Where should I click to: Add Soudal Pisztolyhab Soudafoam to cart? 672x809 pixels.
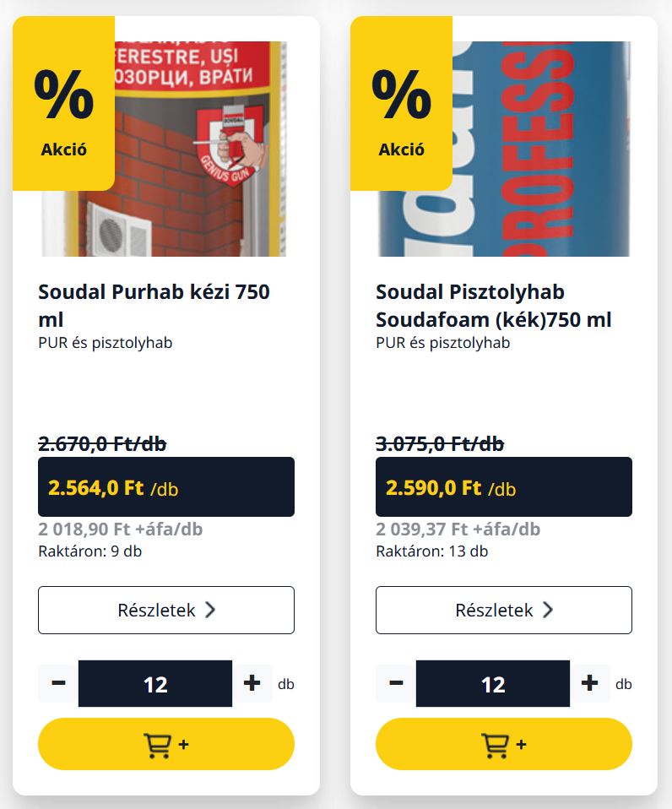click(x=504, y=743)
